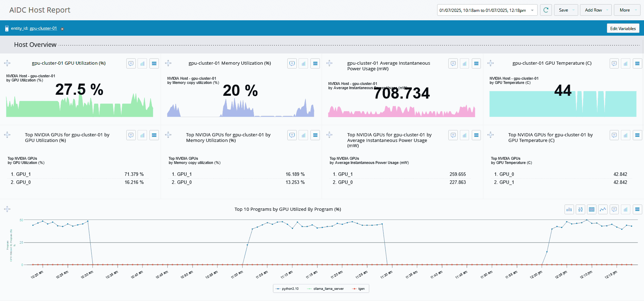Open the gpu-cluster-01 entity_id link
644x301 pixels.
coord(43,28)
